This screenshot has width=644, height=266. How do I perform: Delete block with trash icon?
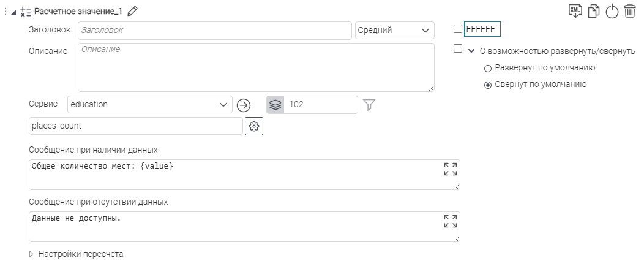[630, 11]
